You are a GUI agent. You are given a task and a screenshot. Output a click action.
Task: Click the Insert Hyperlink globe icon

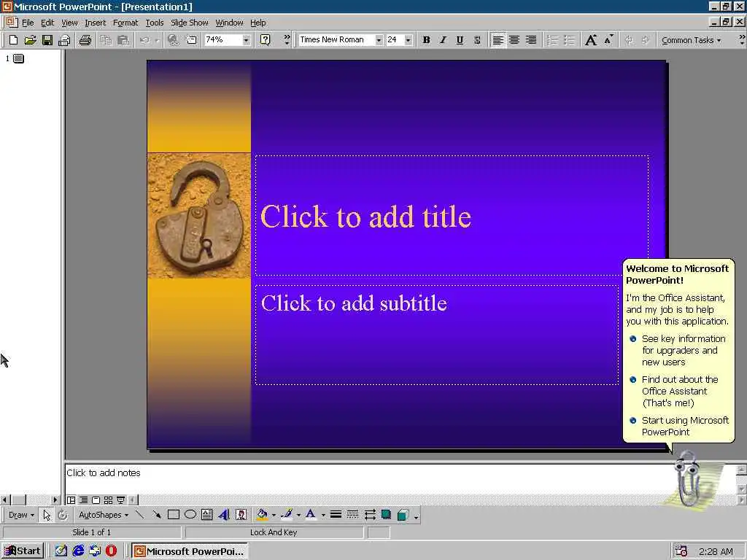click(174, 40)
